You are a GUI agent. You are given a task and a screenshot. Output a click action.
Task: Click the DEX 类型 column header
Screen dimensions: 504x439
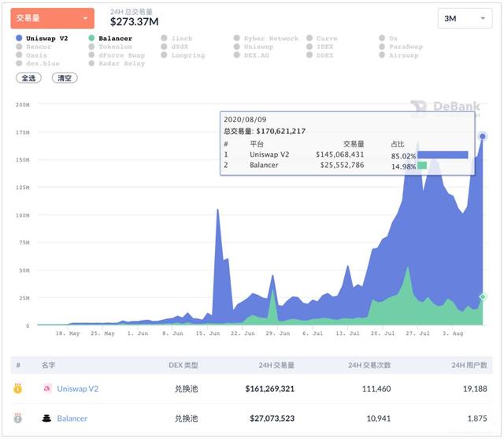point(183,365)
